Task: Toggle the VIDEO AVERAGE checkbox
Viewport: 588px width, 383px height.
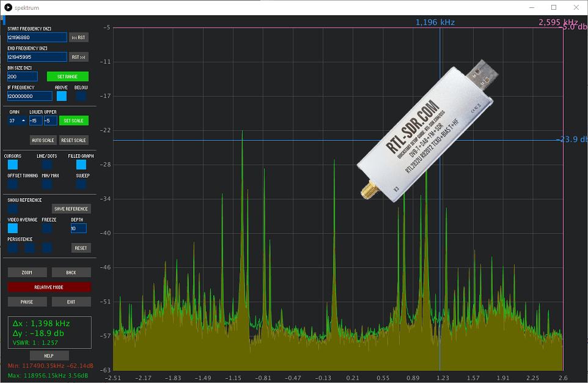Action: point(13,228)
